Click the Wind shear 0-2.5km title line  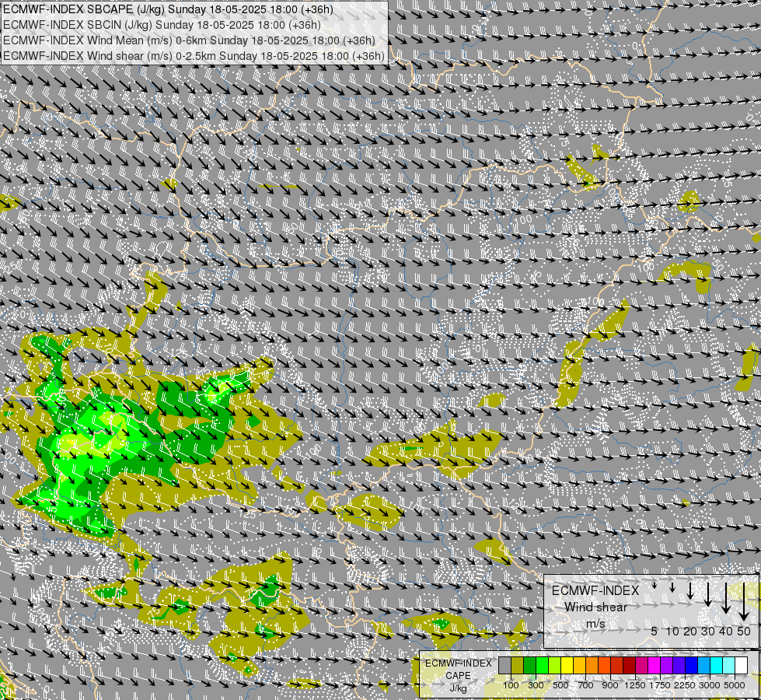[x=194, y=56]
